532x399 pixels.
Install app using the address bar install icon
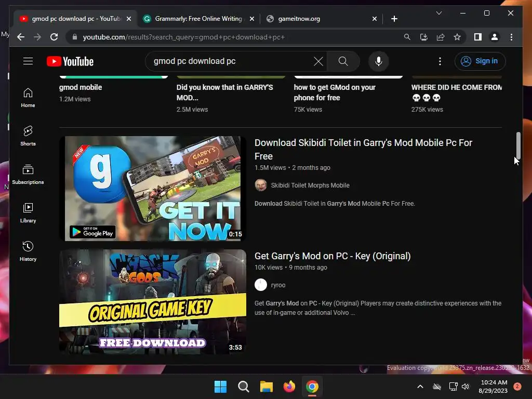coord(424,37)
